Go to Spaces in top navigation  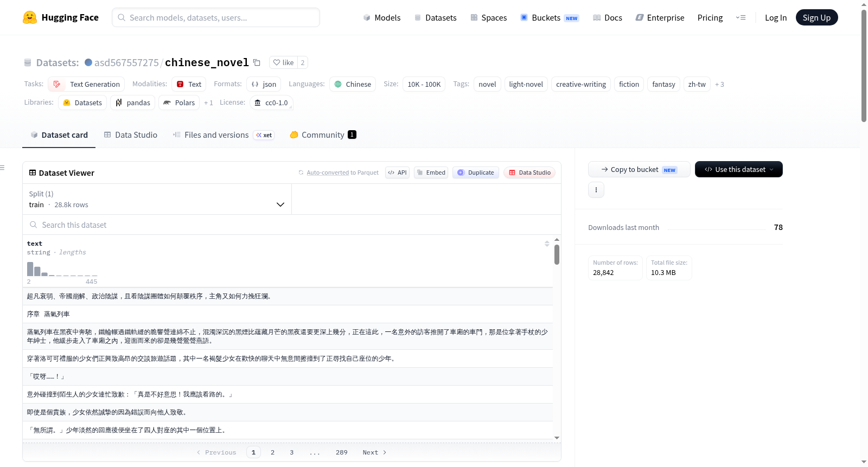(x=488, y=17)
